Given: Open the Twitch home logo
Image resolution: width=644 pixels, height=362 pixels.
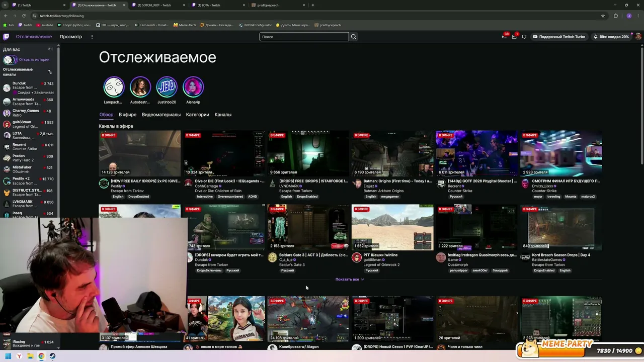Looking at the screenshot, I should [x=6, y=37].
